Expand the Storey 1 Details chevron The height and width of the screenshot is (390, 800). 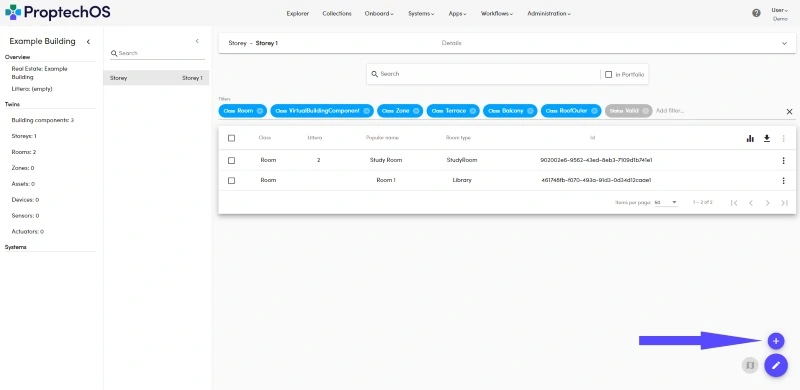coord(784,43)
